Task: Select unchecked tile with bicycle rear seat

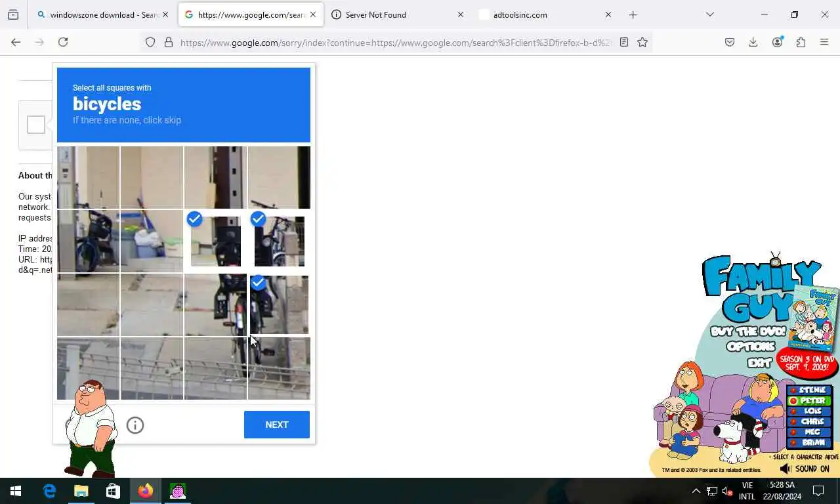Action: (x=215, y=304)
